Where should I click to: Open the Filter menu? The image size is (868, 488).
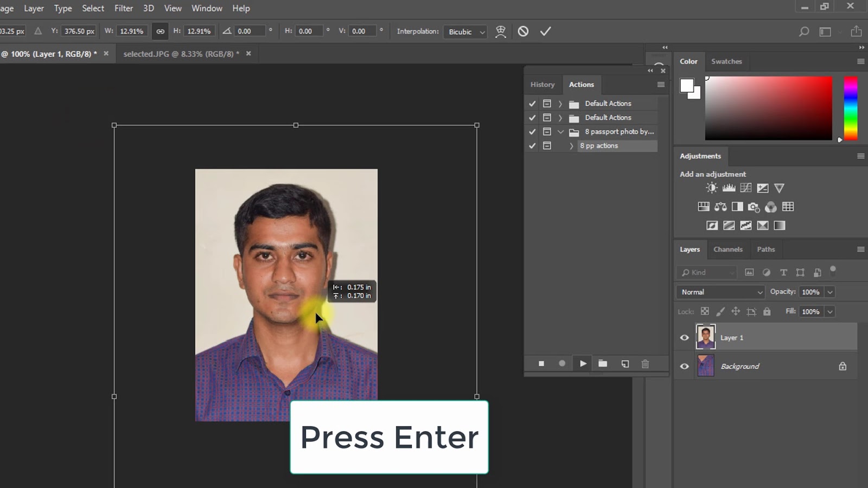(x=124, y=8)
